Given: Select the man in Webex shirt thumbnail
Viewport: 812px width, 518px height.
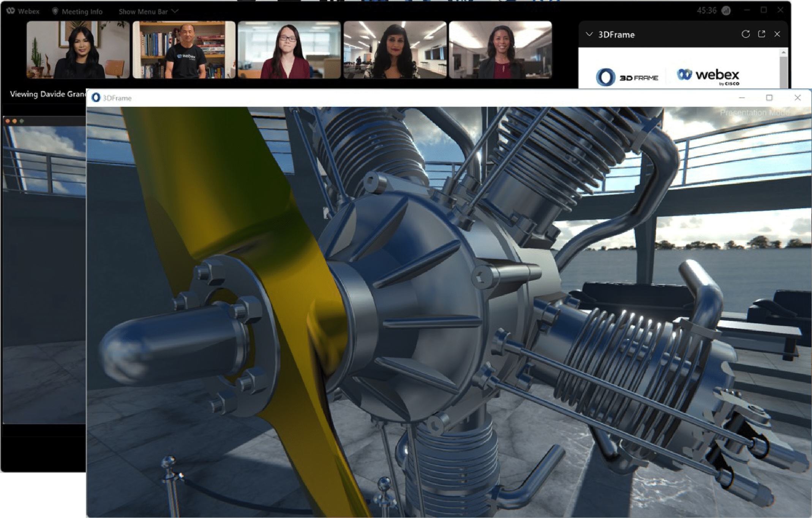Looking at the screenshot, I should click(x=184, y=50).
